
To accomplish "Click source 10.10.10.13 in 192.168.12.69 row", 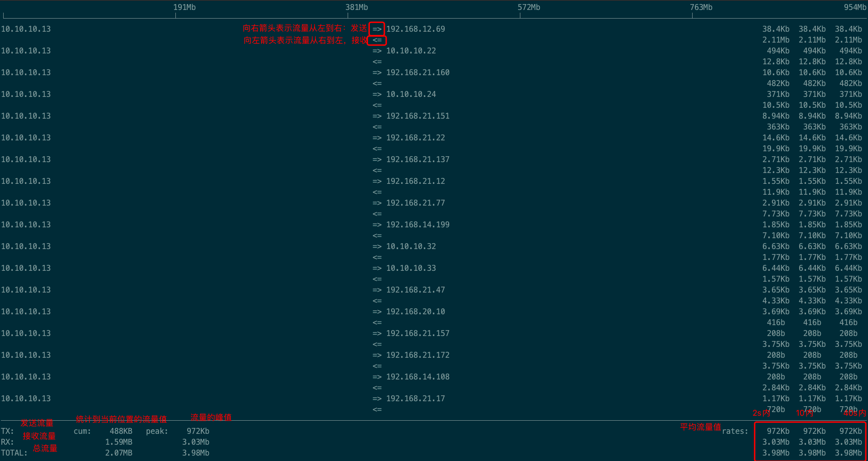I will [x=26, y=29].
